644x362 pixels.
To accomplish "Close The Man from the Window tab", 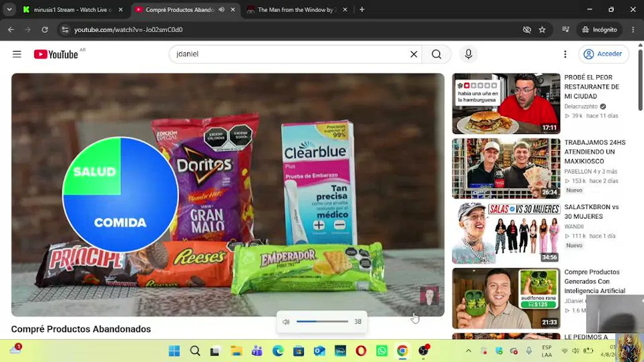I will [346, 10].
